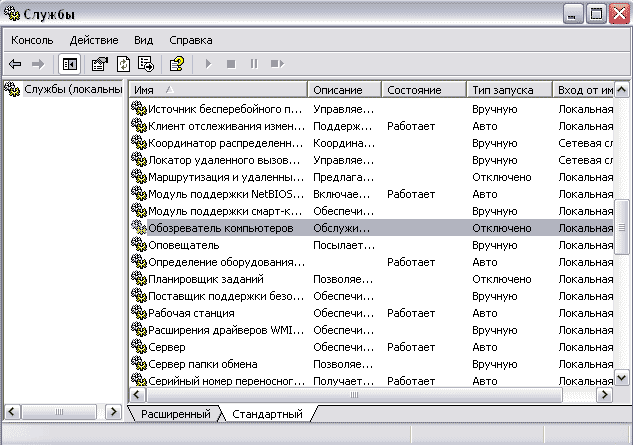Click gear icon of Планировщик заданий row

(138, 279)
